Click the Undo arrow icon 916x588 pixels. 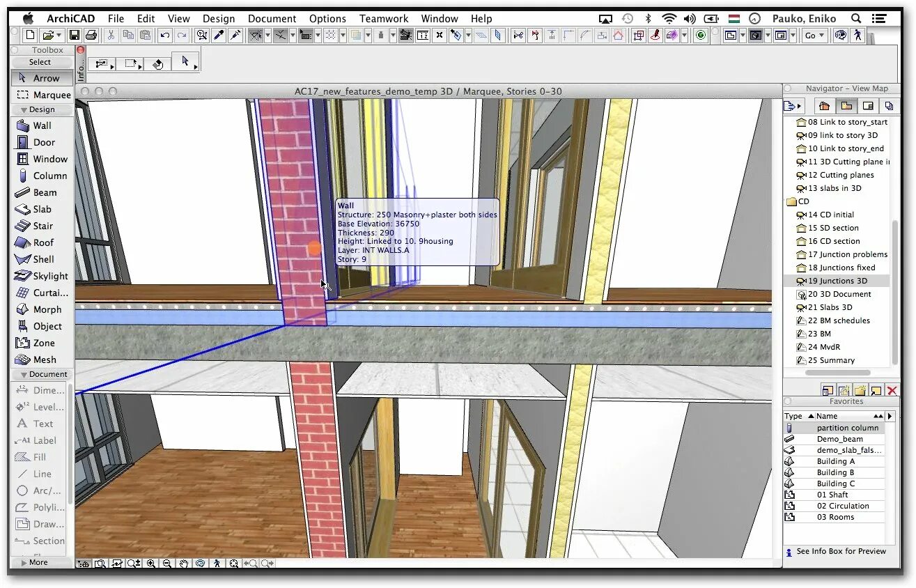(164, 35)
